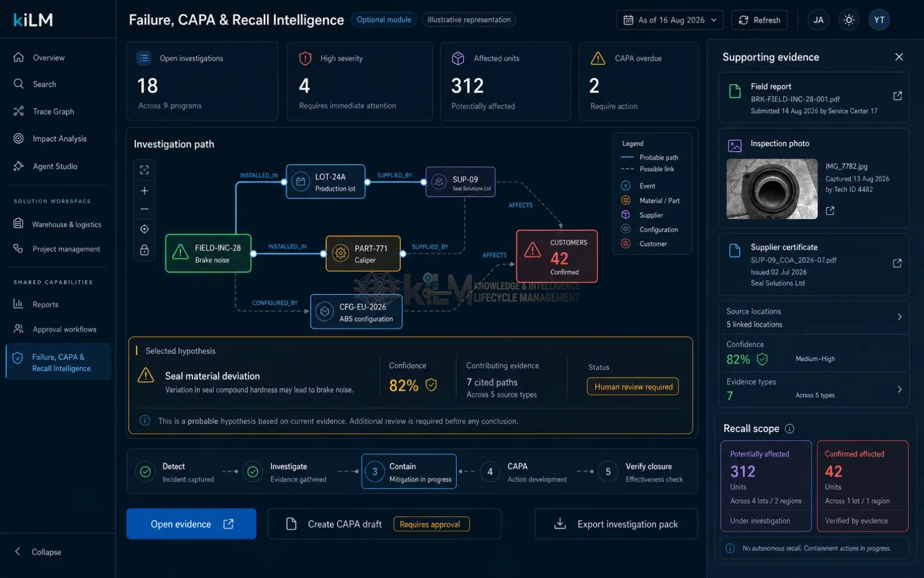
Task: Click Create CAPA draft button
Action: point(384,524)
